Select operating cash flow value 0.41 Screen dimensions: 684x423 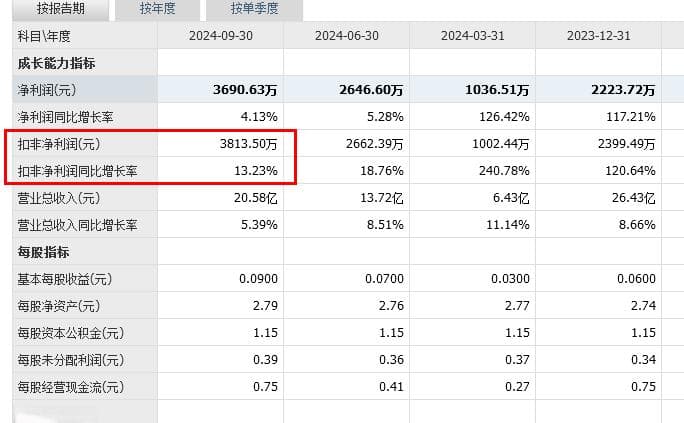(x=391, y=387)
